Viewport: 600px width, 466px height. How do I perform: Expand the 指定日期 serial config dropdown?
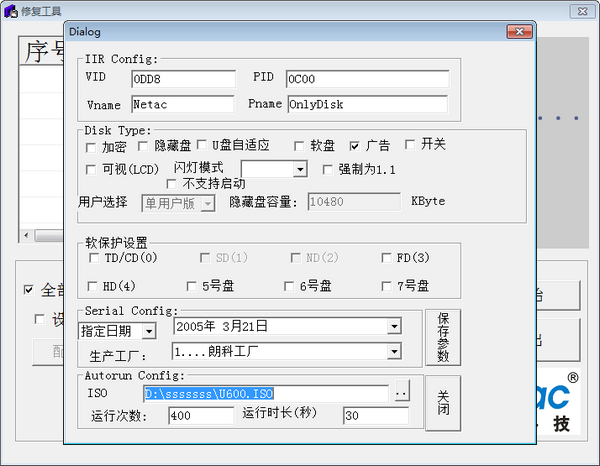click(149, 331)
